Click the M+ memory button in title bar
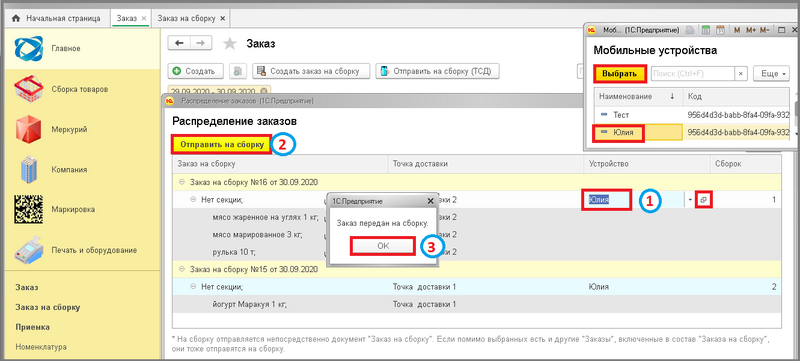Image resolution: width=800 pixels, height=361 pixels. [x=751, y=30]
